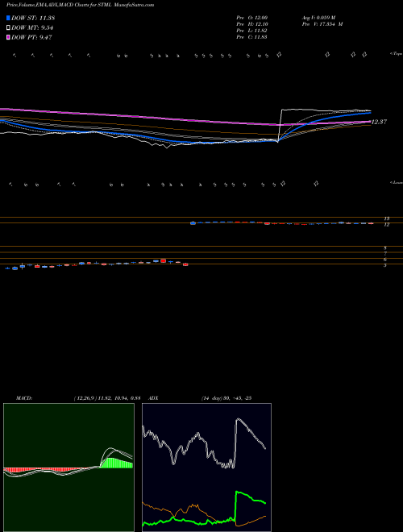Select the 'DOW PT: 9.47' legend text
This screenshot has width=403, height=532.
(31, 37)
